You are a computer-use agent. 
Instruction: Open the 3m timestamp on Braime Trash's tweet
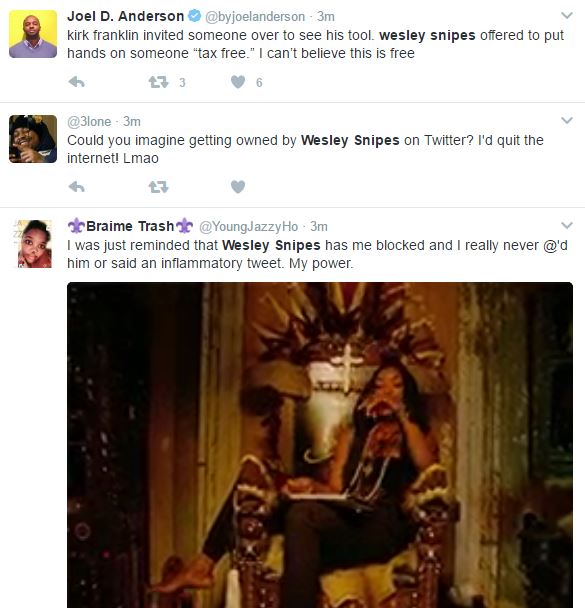(x=319, y=226)
